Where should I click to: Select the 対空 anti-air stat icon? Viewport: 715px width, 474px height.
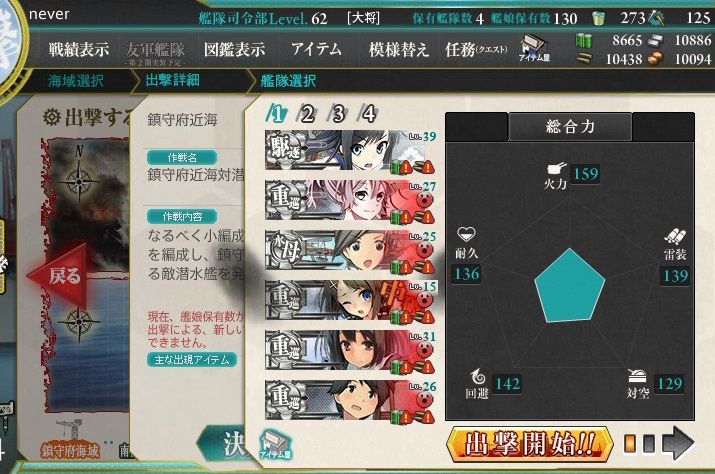pos(637,376)
